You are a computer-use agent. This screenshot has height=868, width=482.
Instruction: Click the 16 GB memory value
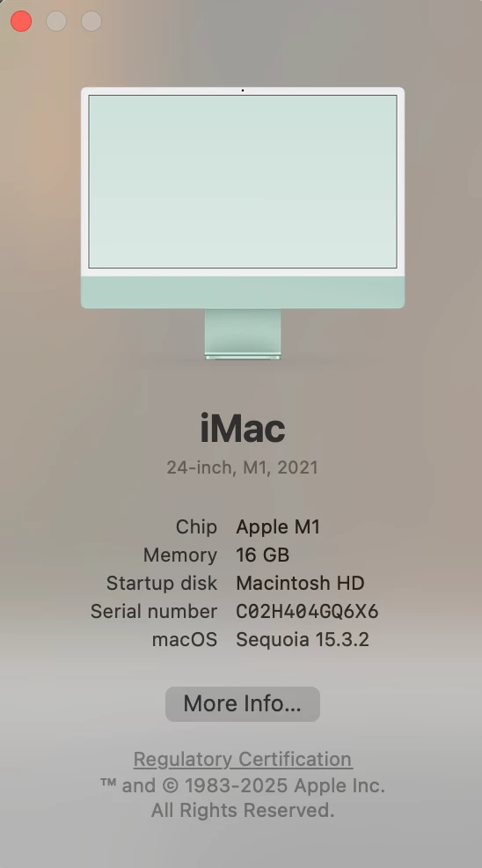click(263, 555)
